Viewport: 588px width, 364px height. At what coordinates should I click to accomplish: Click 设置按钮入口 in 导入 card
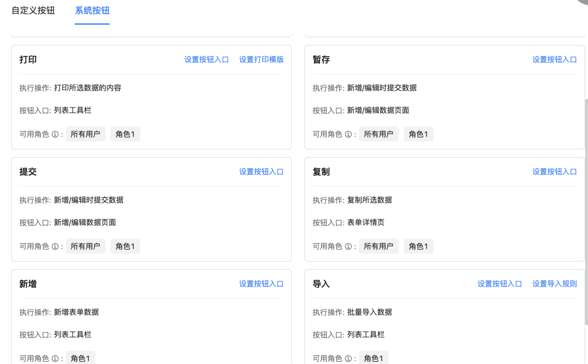499,284
